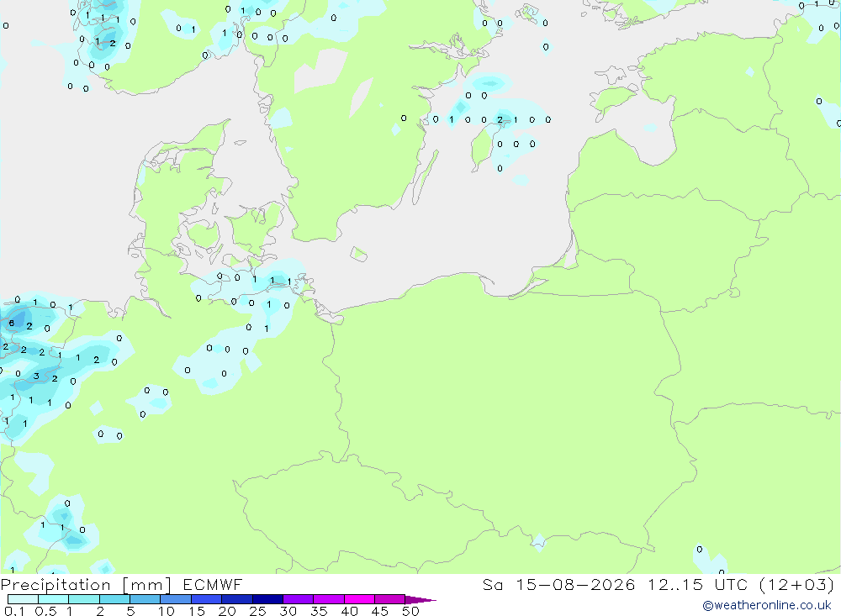Click the 5–10 mm legend color swatch
Screen dimensions: 841x616
(145, 599)
